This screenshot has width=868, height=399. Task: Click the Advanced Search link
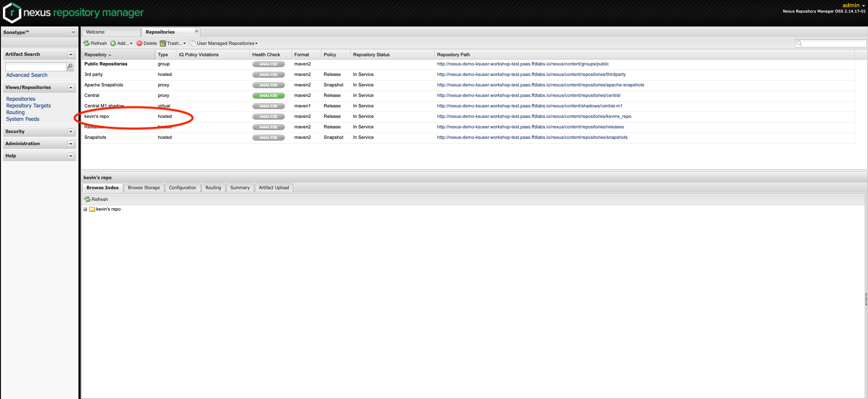[x=27, y=75]
